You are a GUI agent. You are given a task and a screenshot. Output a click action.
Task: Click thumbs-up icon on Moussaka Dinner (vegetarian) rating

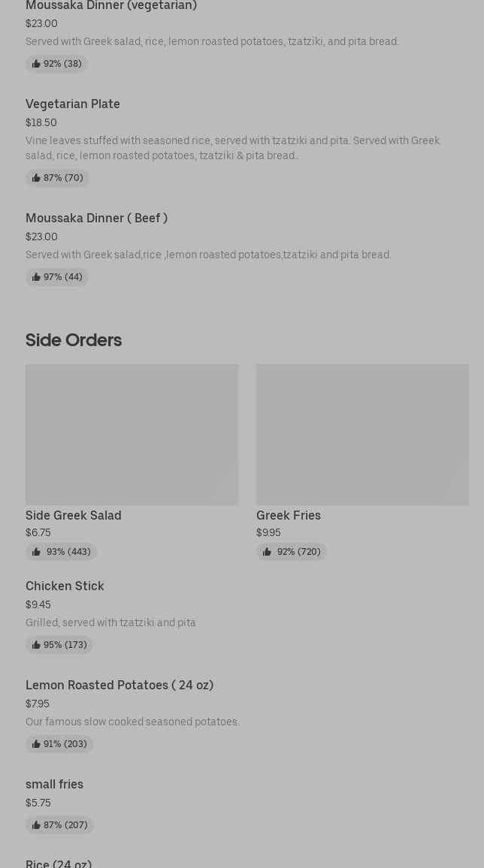[x=36, y=64]
